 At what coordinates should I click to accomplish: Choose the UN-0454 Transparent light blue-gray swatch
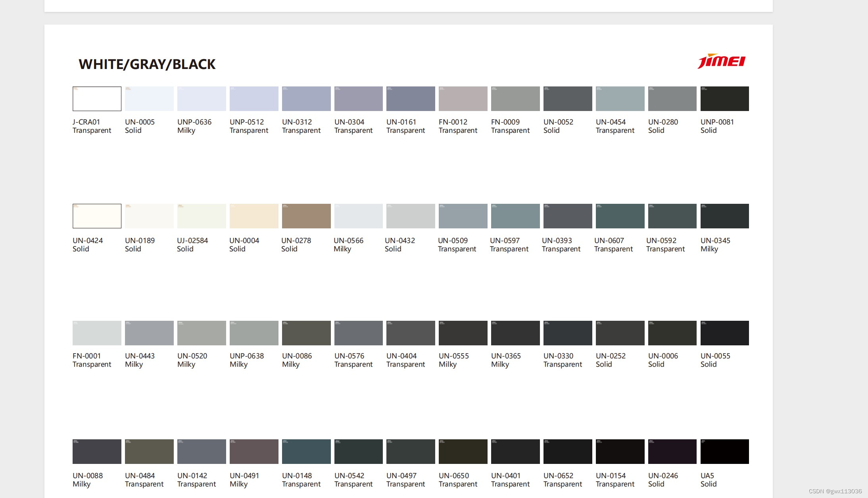620,99
